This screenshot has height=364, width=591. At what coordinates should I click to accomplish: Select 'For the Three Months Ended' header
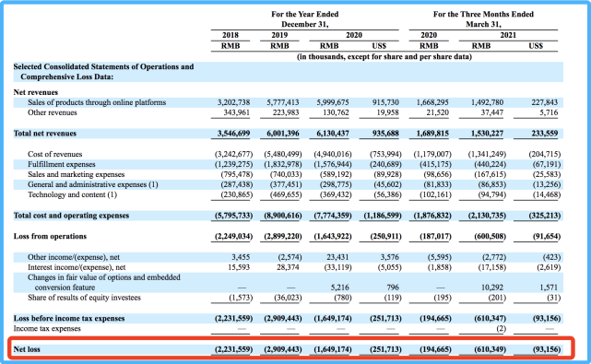(x=483, y=15)
